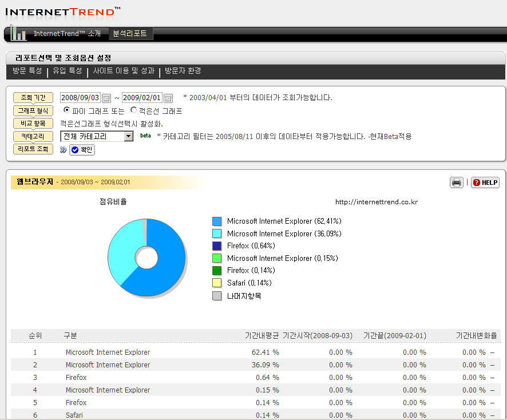This screenshot has width=507, height=420.
Task: Click the 리포트 조회 label button
Action: pyautogui.click(x=33, y=149)
